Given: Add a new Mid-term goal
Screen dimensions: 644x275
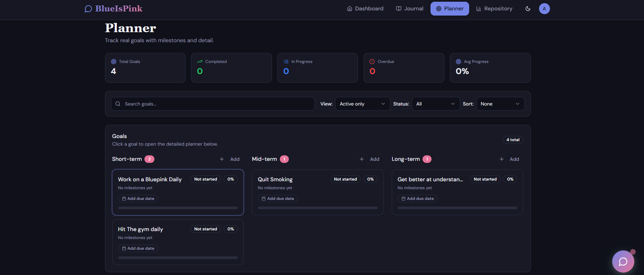Looking at the screenshot, I should [x=370, y=159].
